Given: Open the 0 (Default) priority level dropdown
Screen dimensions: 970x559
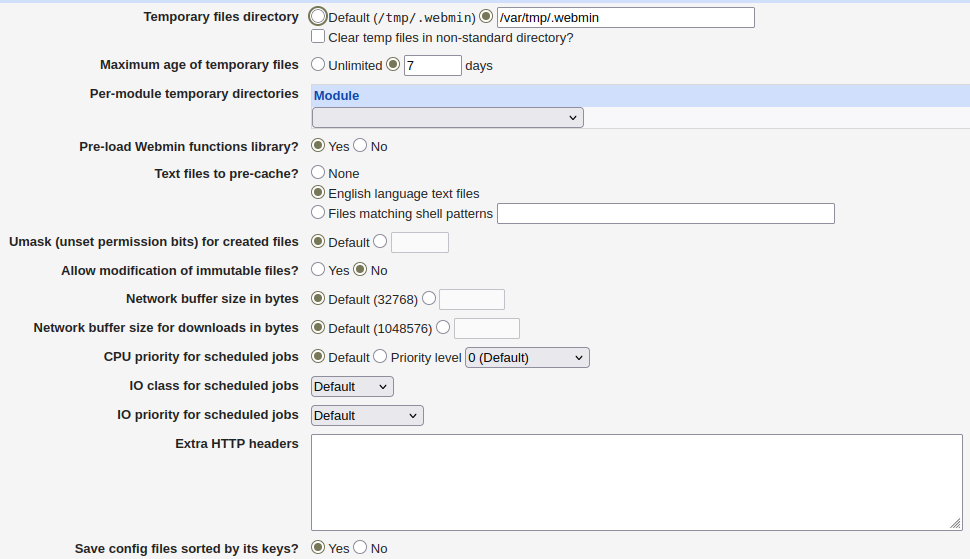Looking at the screenshot, I should pos(527,357).
